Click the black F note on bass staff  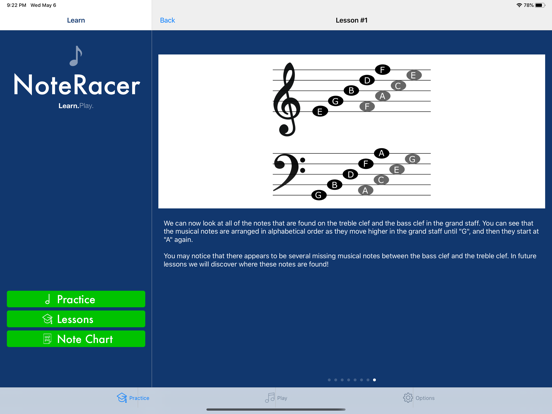click(366, 164)
